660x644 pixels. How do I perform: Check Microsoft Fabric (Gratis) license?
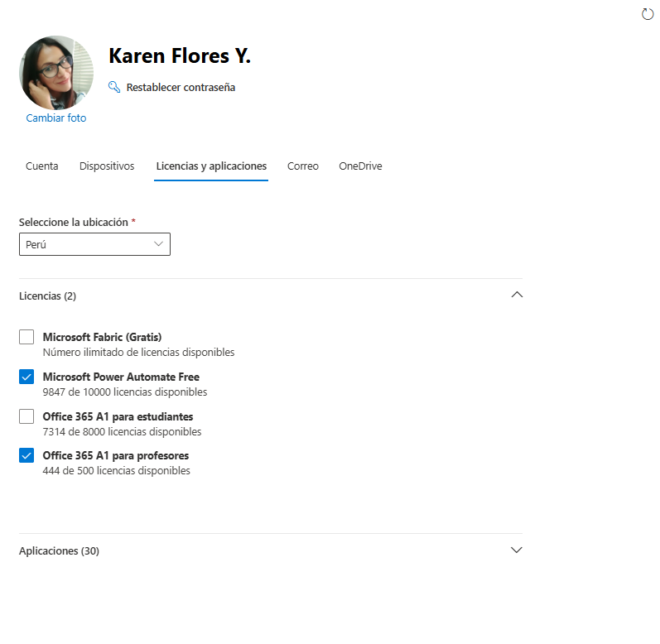[x=26, y=337]
